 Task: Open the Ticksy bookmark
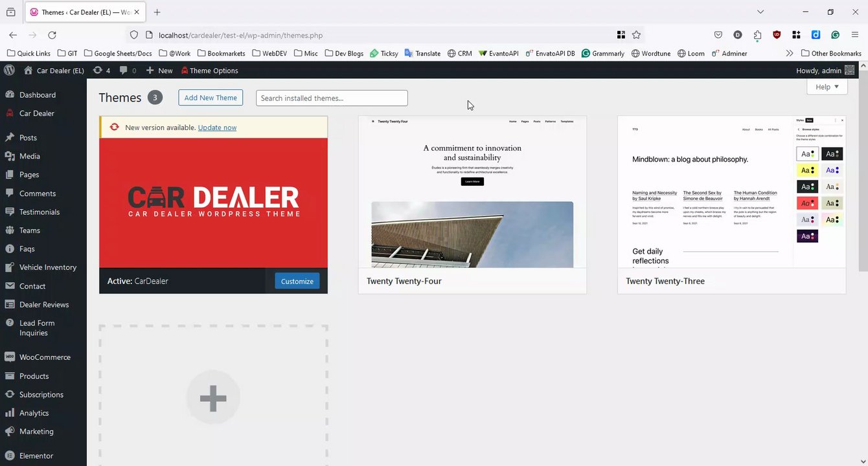coord(384,53)
